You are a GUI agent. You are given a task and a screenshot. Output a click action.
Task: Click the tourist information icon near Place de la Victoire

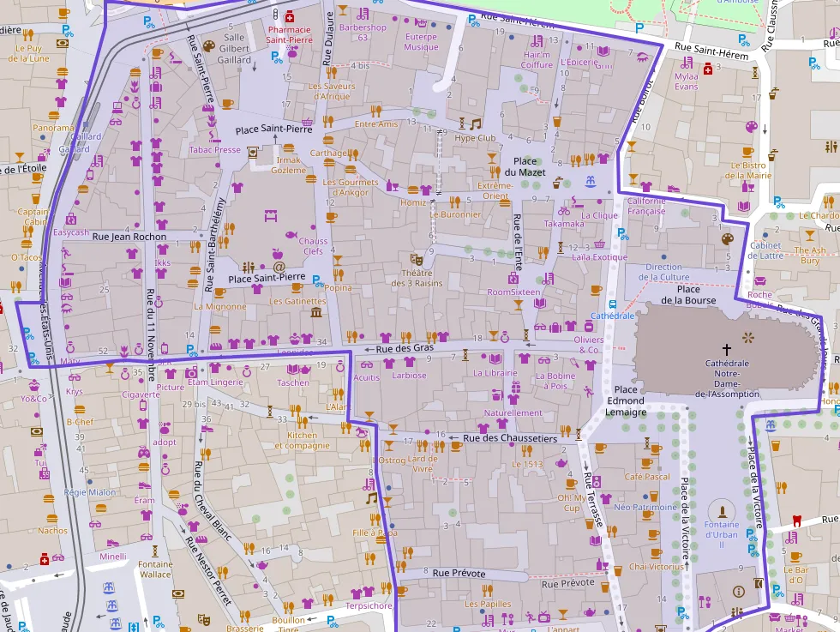pyautogui.click(x=738, y=591)
